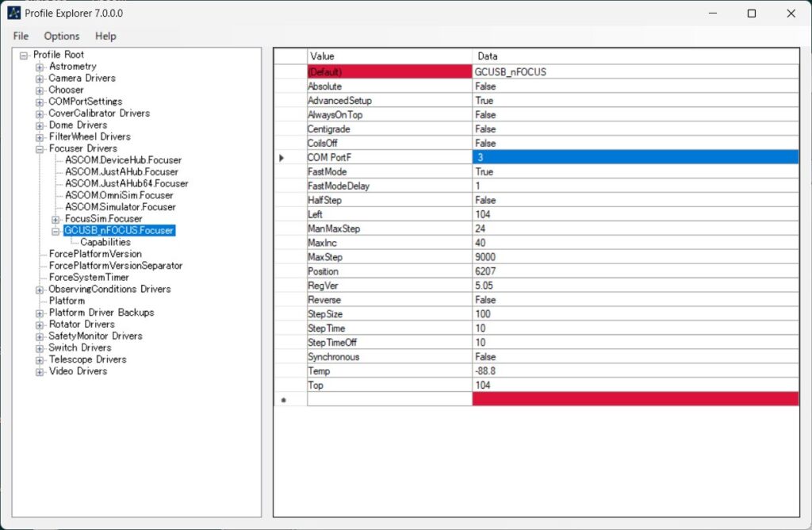This screenshot has height=530, width=812.
Task: Open the File menu
Action: pyautogui.click(x=21, y=36)
